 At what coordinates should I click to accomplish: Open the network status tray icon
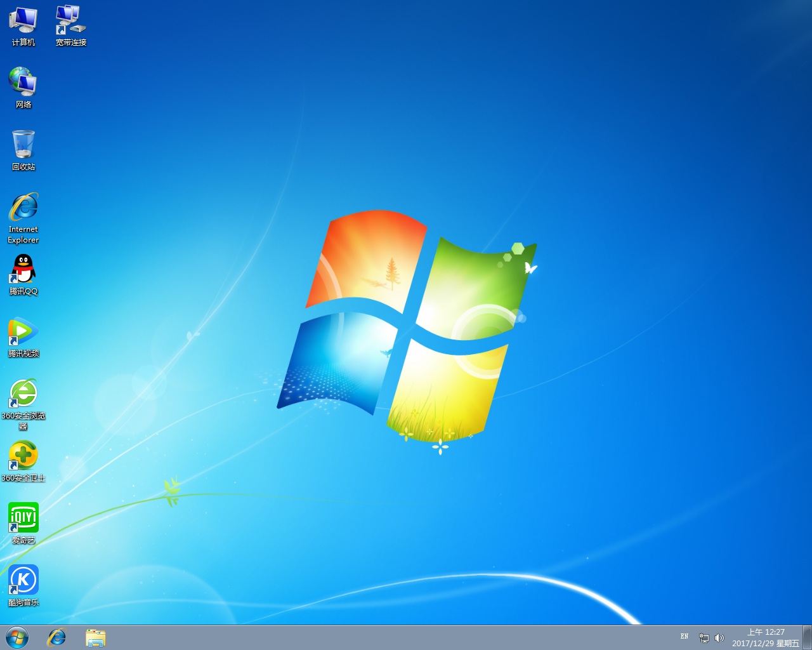point(704,638)
